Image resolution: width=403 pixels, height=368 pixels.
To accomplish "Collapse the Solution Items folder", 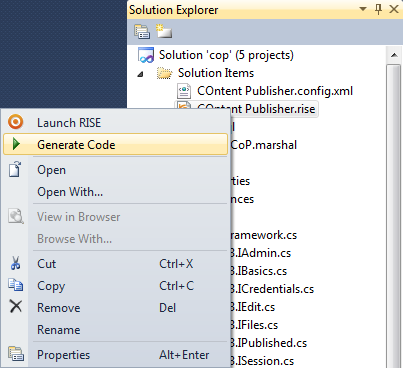I will point(140,74).
